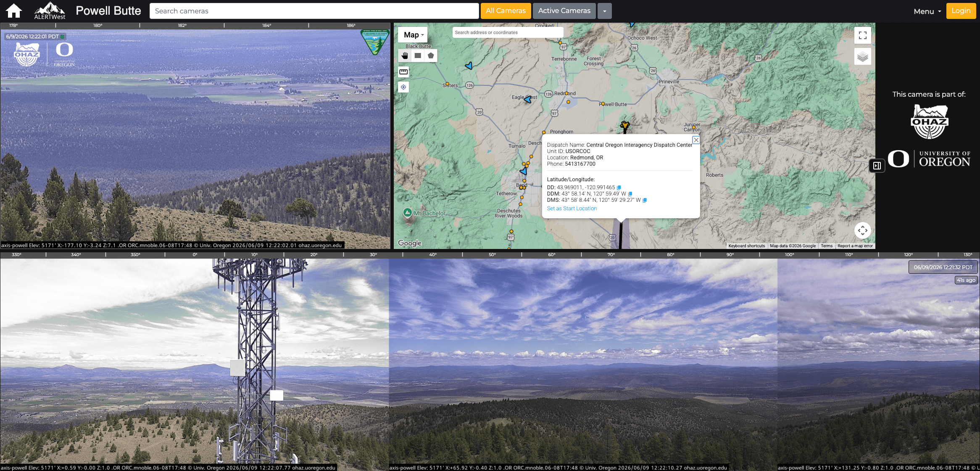The height and width of the screenshot is (471, 980).
Task: Click the Mt Bachelor map marker
Action: point(407,213)
